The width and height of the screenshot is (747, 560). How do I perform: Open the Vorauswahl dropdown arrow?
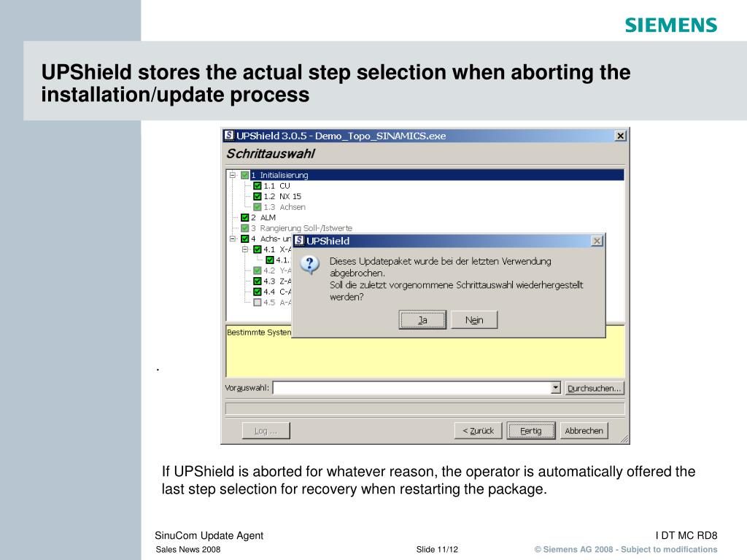(555, 388)
